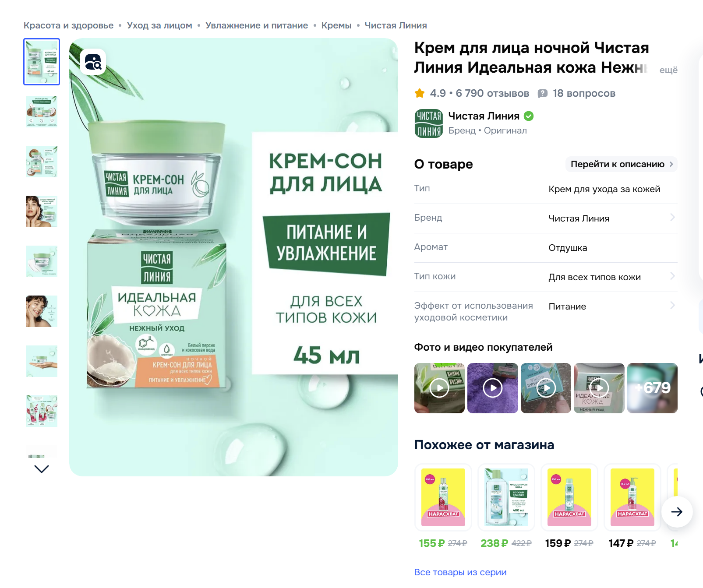Open the Бренд Чистая Линия attribute row
This screenshot has height=588, width=703.
tap(546, 218)
